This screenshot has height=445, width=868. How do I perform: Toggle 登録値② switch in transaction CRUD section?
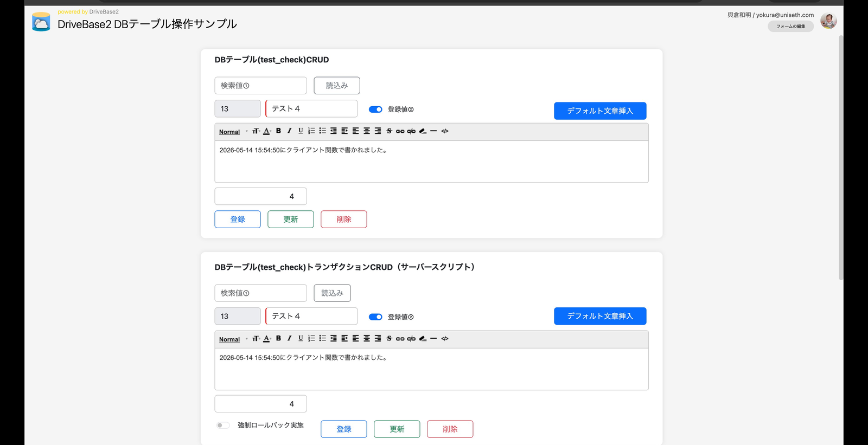point(375,317)
